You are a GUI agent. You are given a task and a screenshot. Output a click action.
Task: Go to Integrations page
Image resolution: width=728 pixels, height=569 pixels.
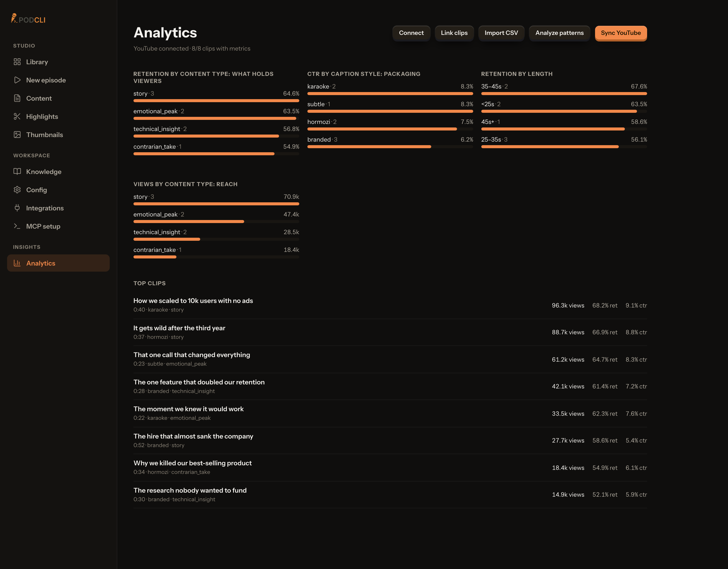click(58, 208)
